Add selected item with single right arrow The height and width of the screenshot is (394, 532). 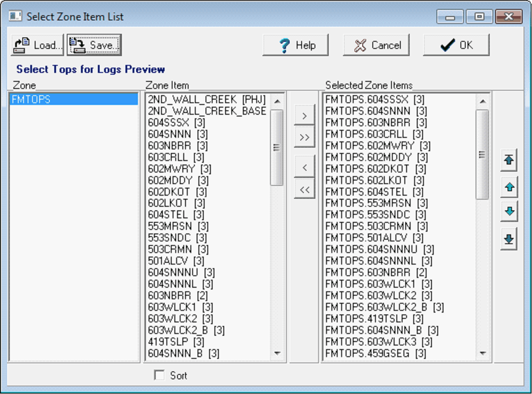(x=304, y=116)
